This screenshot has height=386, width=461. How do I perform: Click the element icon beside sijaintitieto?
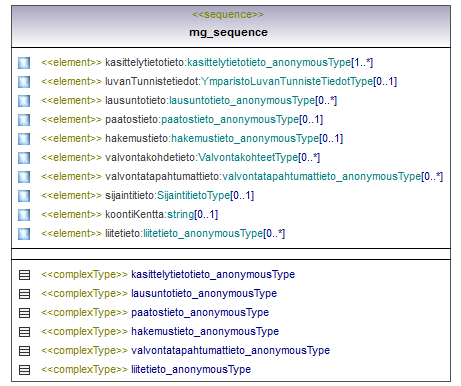pyautogui.click(x=24, y=196)
